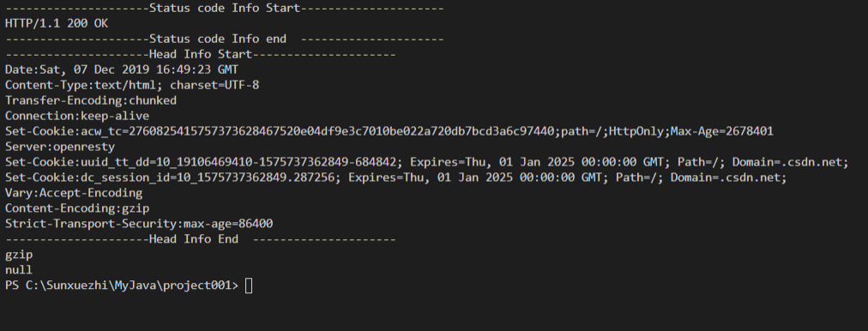This screenshot has width=868, height=331.
Task: Click the Status code Info Start header line
Action: [224, 9]
